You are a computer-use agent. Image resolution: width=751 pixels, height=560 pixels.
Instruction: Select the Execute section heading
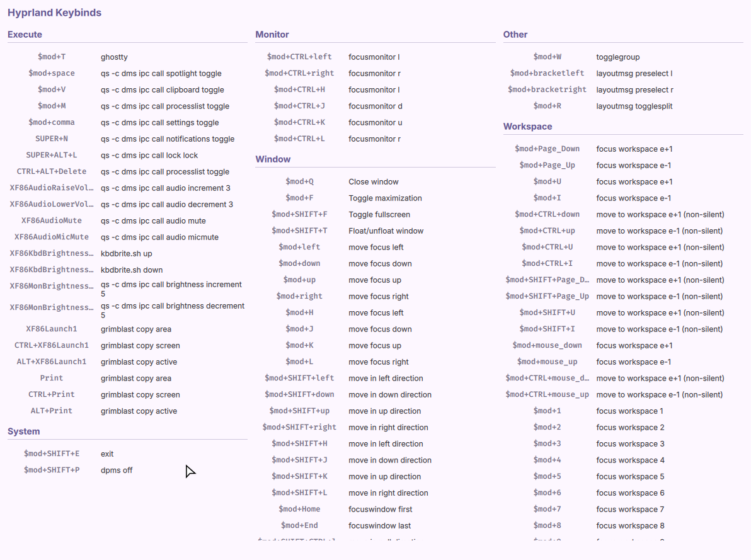(25, 35)
